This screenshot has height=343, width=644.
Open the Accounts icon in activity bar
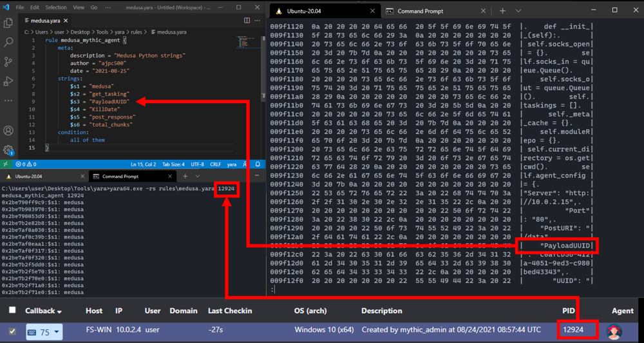tap(8, 131)
